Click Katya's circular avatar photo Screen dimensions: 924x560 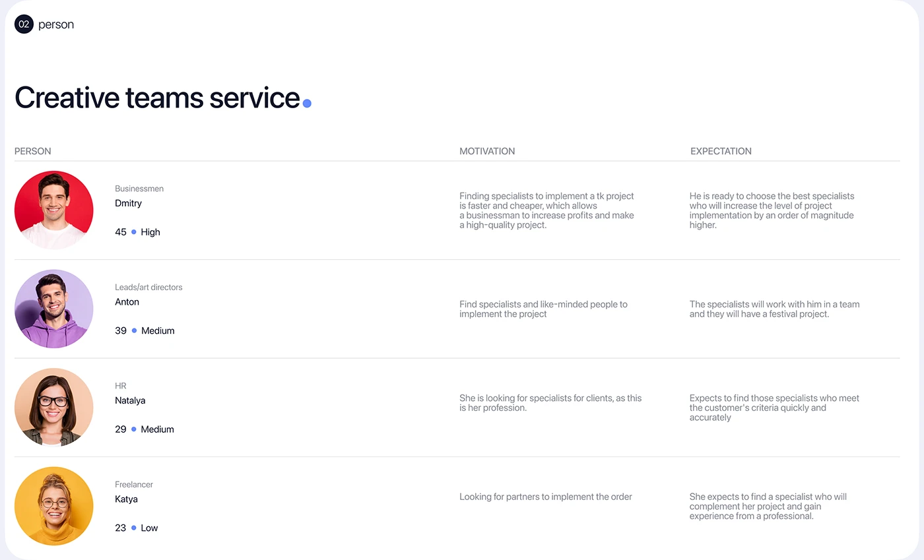click(x=53, y=506)
